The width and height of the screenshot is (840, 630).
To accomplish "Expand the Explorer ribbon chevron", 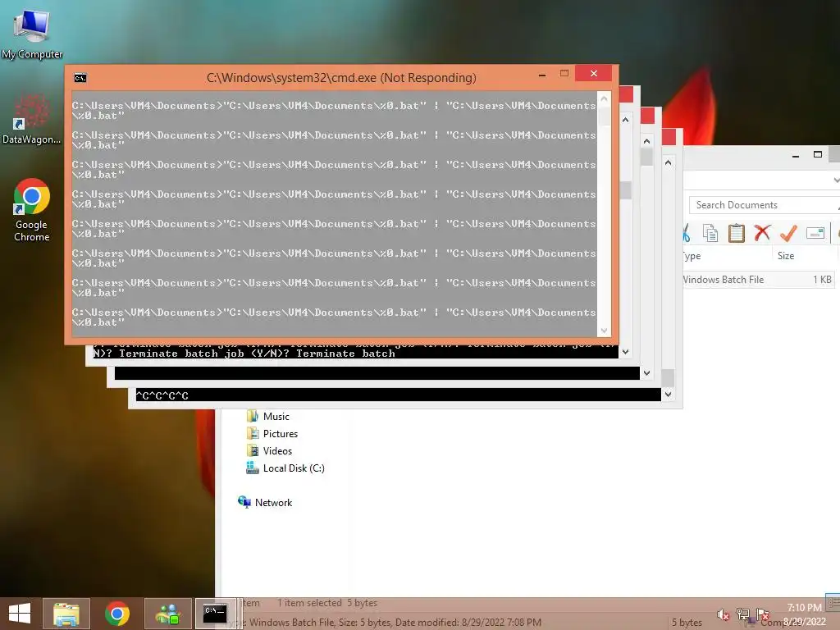I will click(x=836, y=180).
